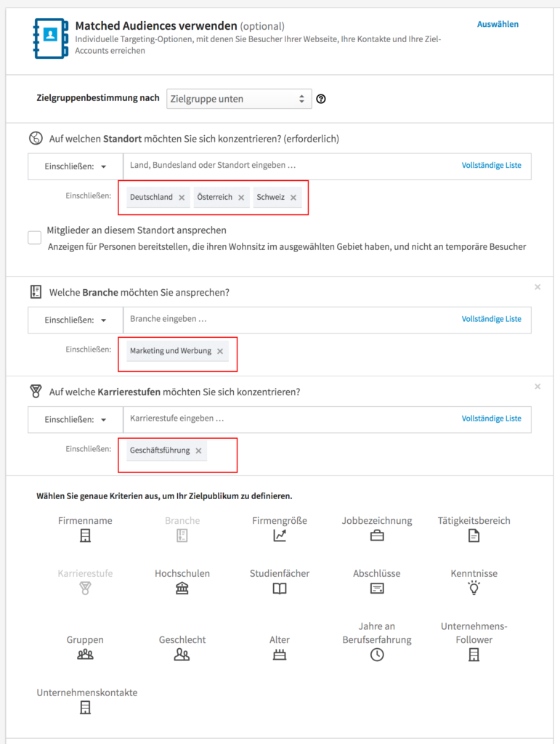Image resolution: width=560 pixels, height=744 pixels.
Task: Pick the Tätigkeitsbereich document icon
Action: click(474, 535)
